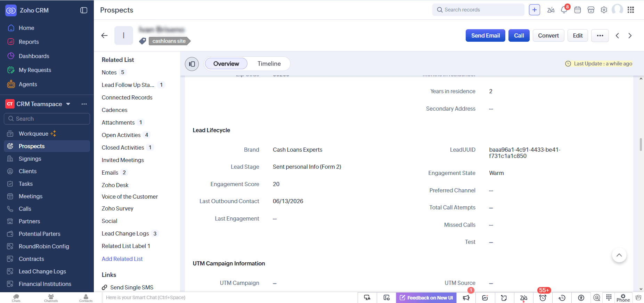Screen dimensions: 644x303
Task: Switch to the Timeline tab
Action: click(x=269, y=64)
